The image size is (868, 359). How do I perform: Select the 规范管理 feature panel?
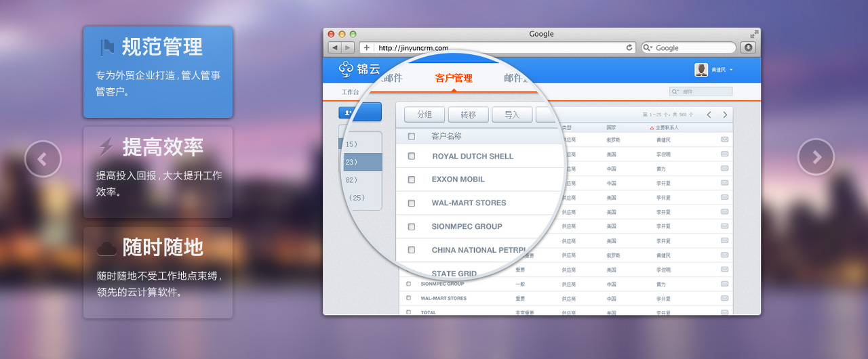(x=158, y=72)
